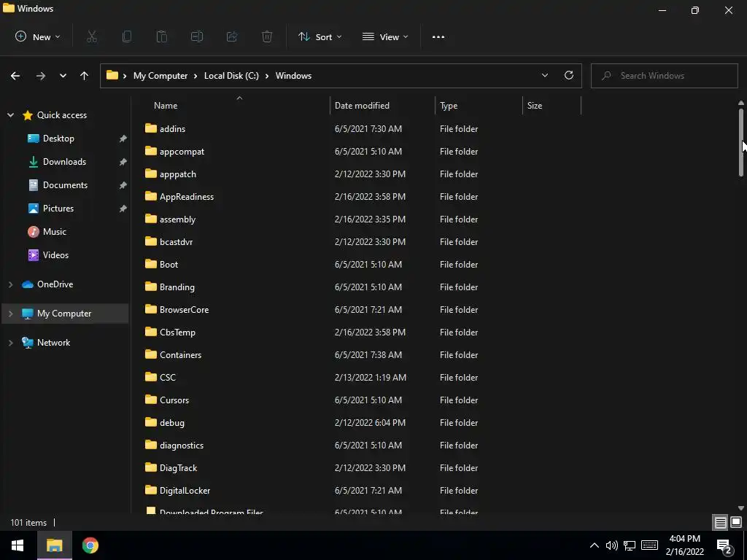Go up one folder level arrow
The image size is (747, 560).
(85, 76)
